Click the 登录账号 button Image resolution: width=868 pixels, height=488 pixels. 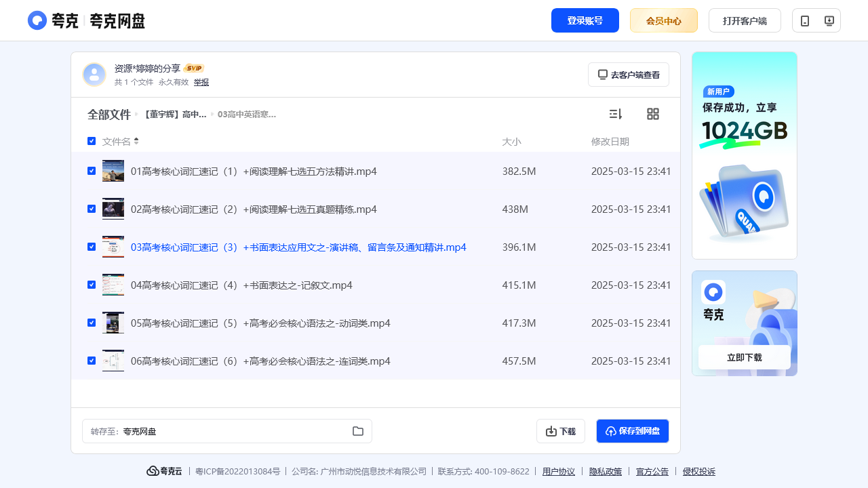pos(585,20)
